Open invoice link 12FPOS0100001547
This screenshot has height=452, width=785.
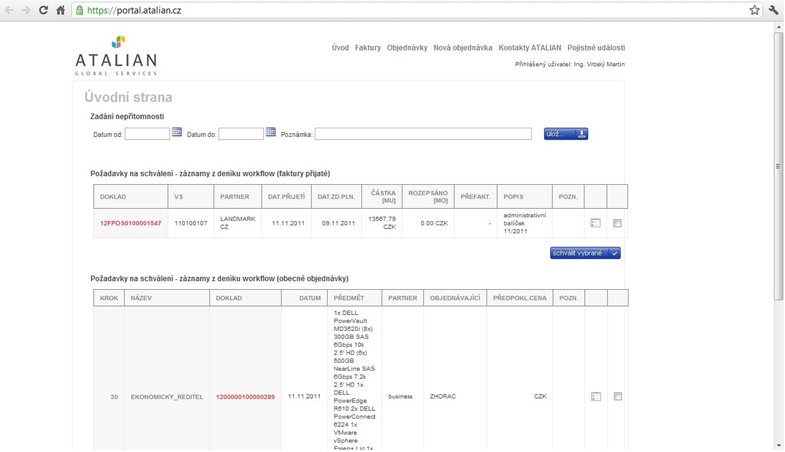point(131,223)
